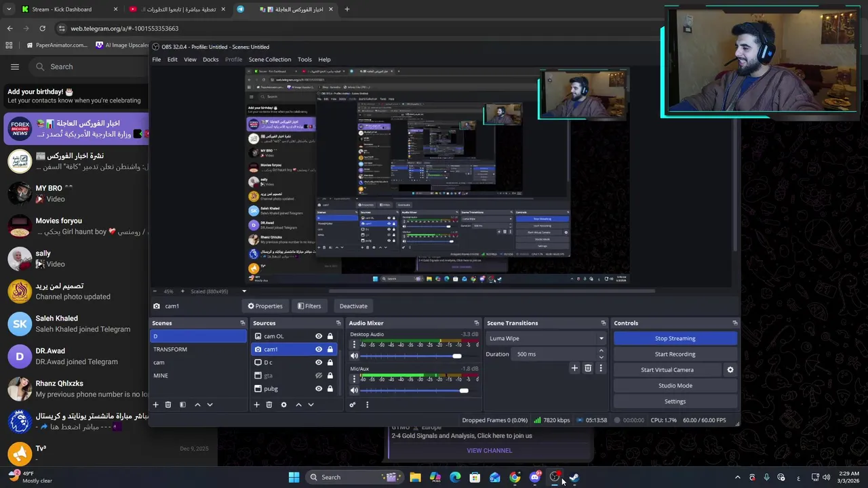Toggle visibility of cam OL source
This screenshot has height=488, width=868.
319,336
